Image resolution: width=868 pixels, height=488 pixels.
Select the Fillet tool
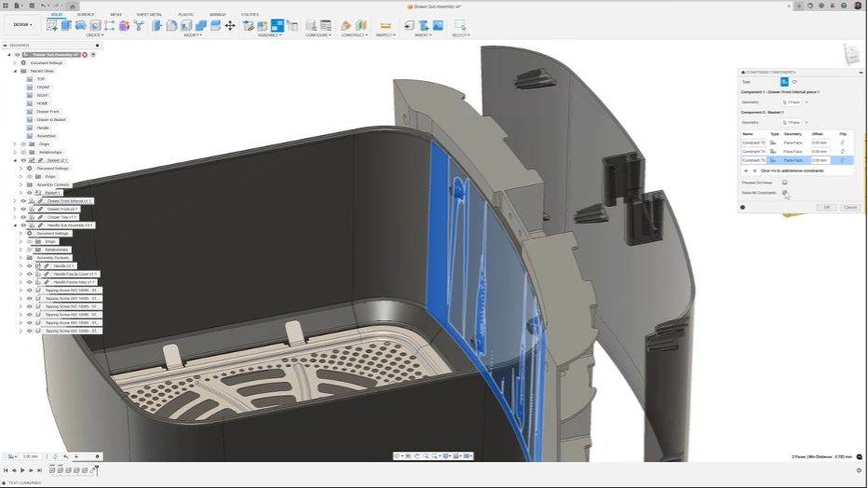coord(171,25)
